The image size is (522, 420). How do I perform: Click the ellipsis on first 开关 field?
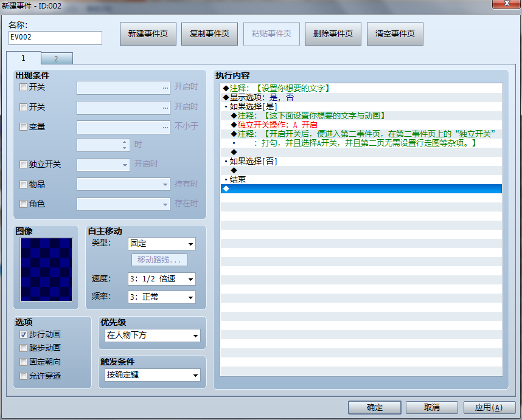click(x=165, y=88)
